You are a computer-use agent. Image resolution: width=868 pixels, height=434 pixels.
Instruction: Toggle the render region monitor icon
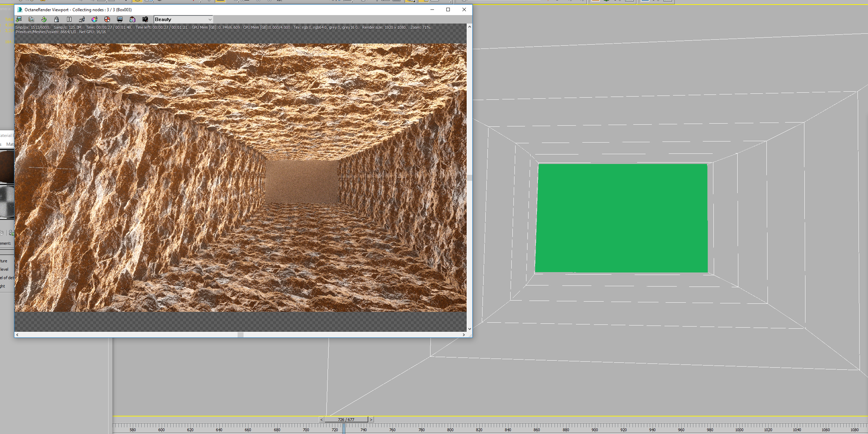pyautogui.click(x=120, y=19)
